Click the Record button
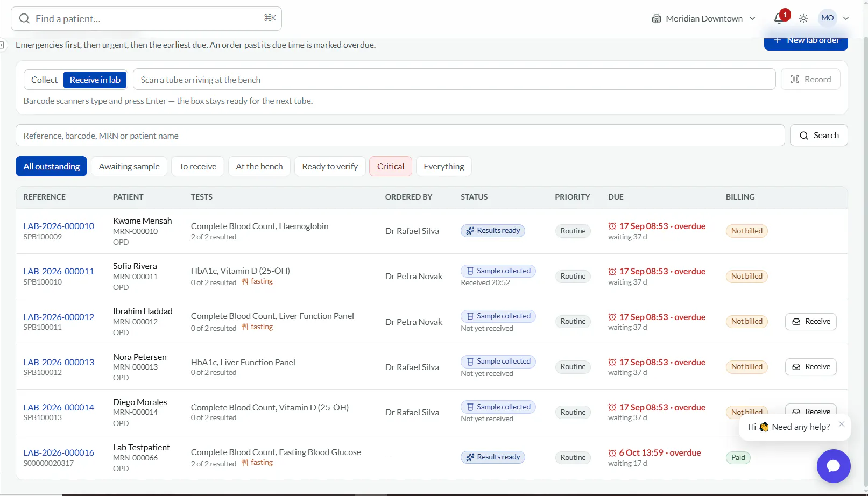 810,80
